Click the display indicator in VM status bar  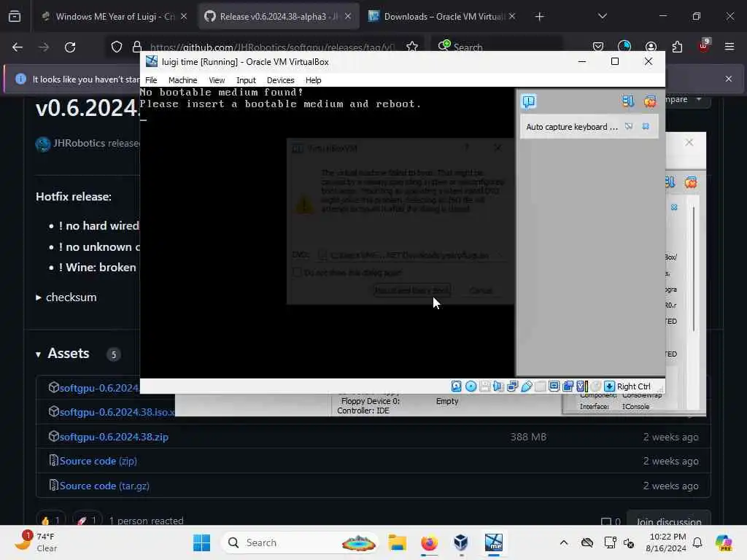[554, 386]
